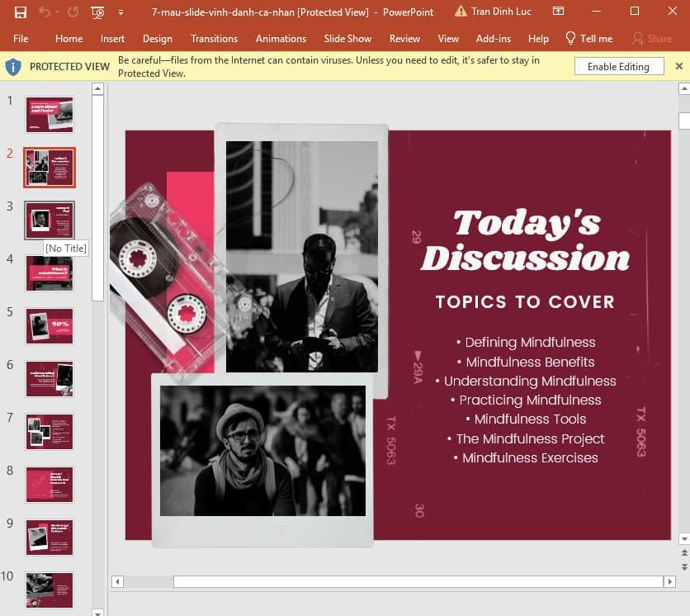The width and height of the screenshot is (690, 616).
Task: Click the Undo arrow icon
Action: 44,12
